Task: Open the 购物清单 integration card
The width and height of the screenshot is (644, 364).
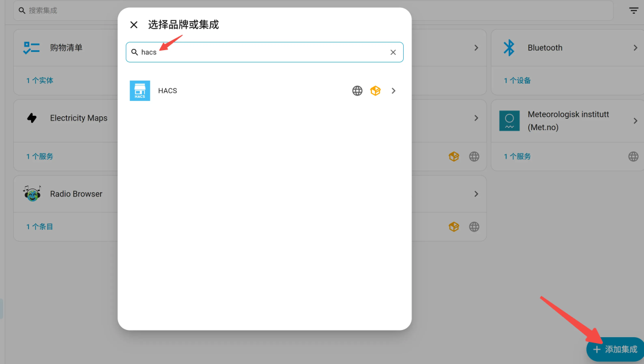Action: 66,48
